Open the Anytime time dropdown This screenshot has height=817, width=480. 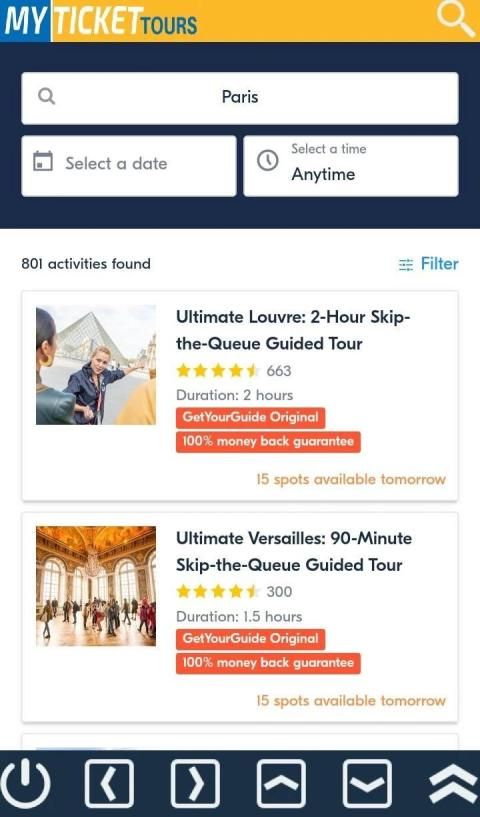(351, 166)
